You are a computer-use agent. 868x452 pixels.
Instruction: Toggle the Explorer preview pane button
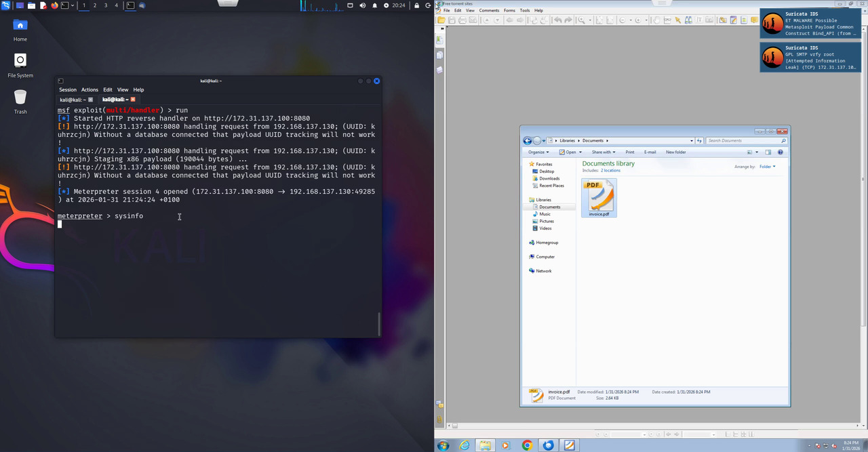(x=768, y=152)
